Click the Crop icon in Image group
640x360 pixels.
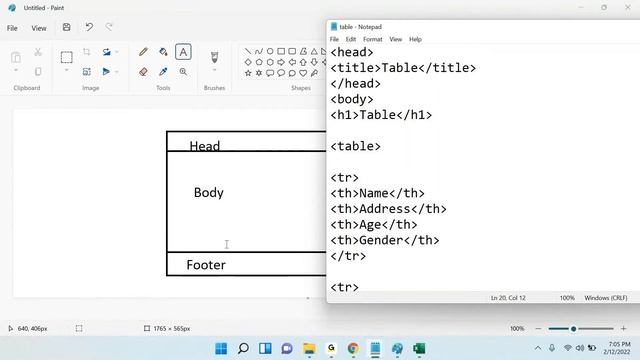pos(87,52)
